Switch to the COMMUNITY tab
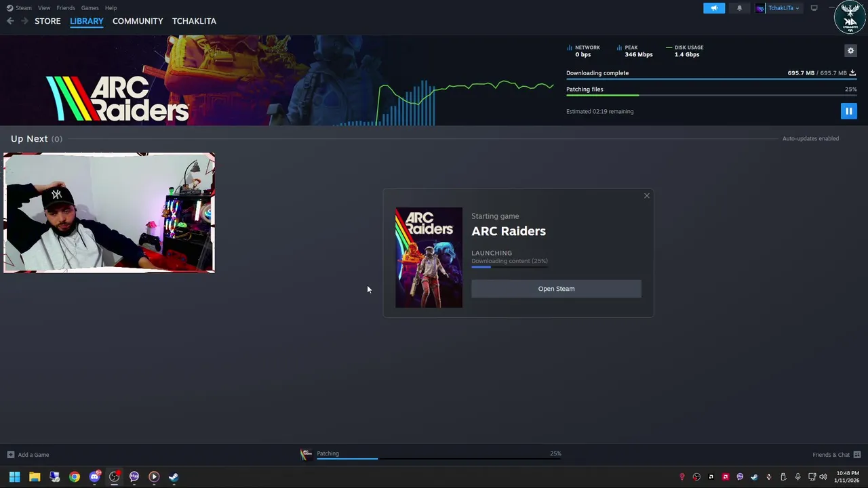The image size is (868, 488). pyautogui.click(x=138, y=21)
